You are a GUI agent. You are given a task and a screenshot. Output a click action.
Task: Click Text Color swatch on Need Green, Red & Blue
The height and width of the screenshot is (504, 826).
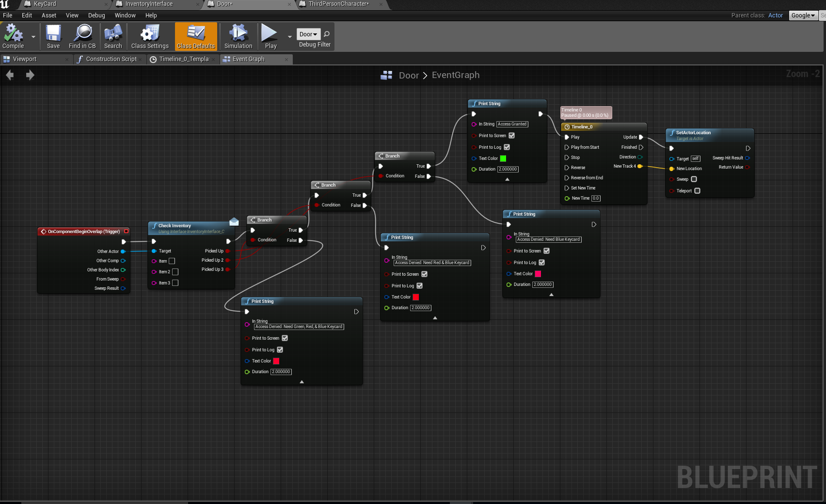(x=276, y=361)
